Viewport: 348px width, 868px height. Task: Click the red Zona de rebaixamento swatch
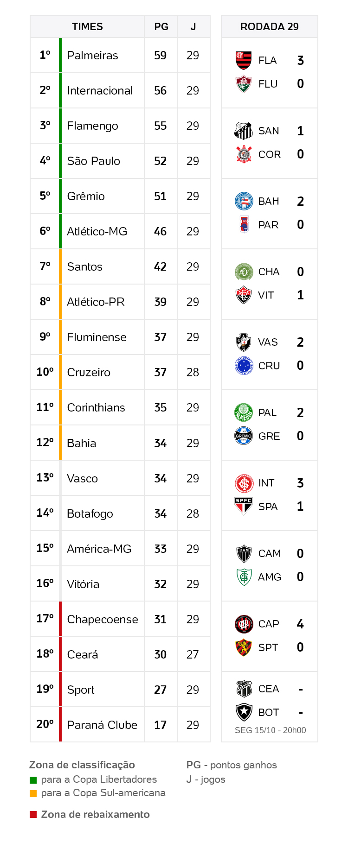33,815
